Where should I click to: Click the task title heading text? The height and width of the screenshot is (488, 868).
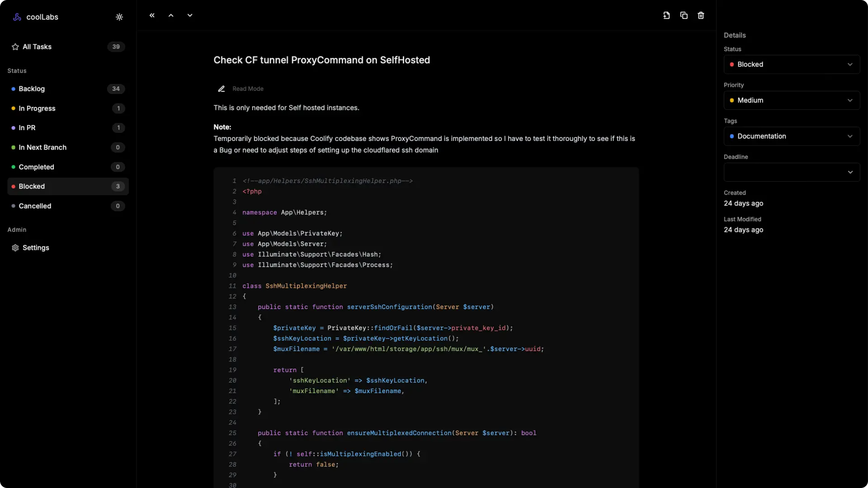click(321, 60)
